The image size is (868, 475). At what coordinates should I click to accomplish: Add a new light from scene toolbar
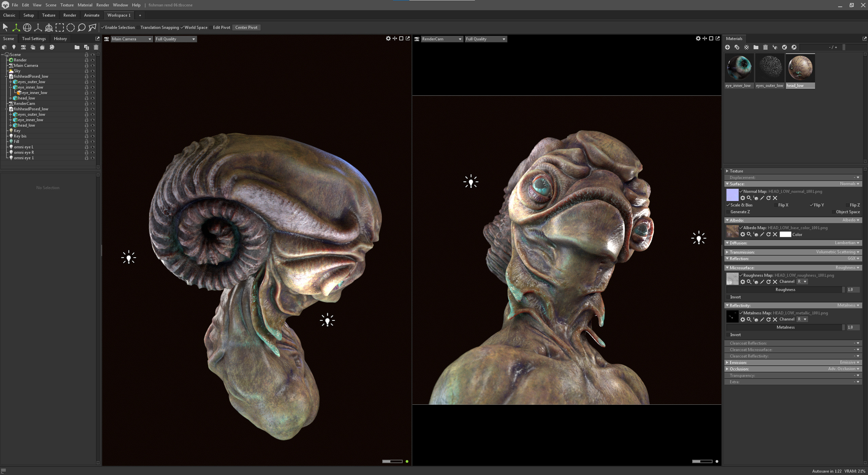coord(14,47)
